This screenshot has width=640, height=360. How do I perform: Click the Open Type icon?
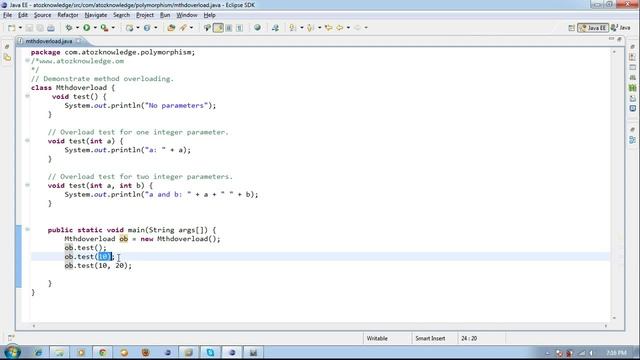pyautogui.click(x=171, y=28)
